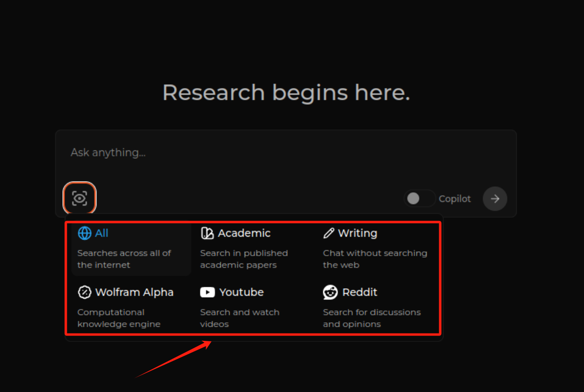
Task: Click the Youtube play logo icon
Action: (207, 292)
